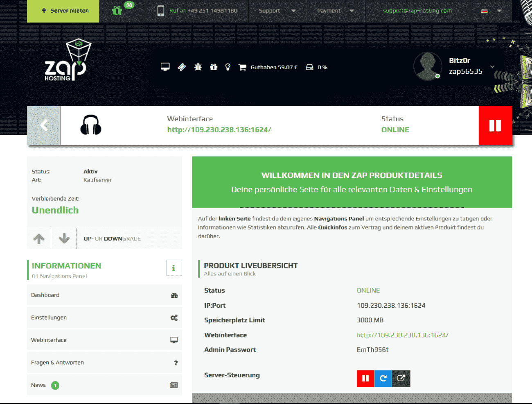
Task: Click the Server mieten button
Action: click(63, 11)
